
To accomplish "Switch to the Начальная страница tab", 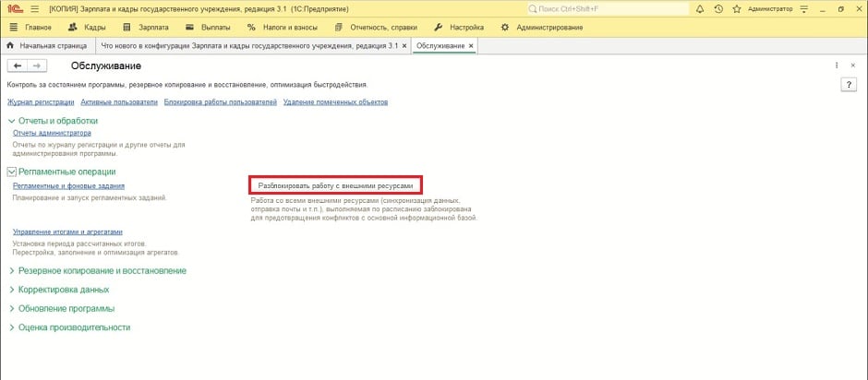I will pos(48,46).
